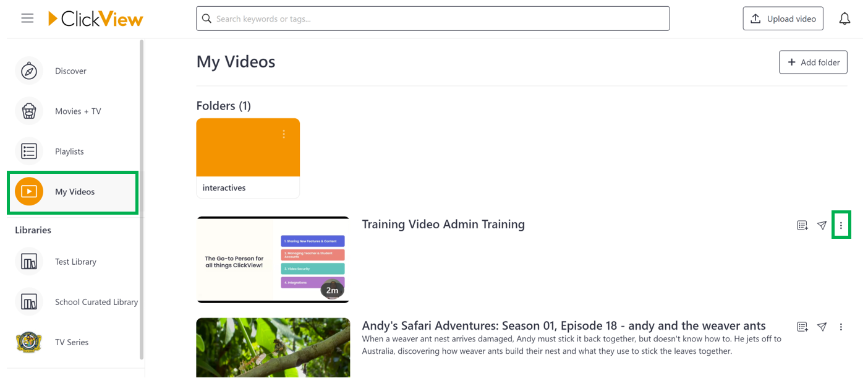Add Training Video Admin Training to playlist
Screen dimensions: 868x378
click(x=802, y=225)
